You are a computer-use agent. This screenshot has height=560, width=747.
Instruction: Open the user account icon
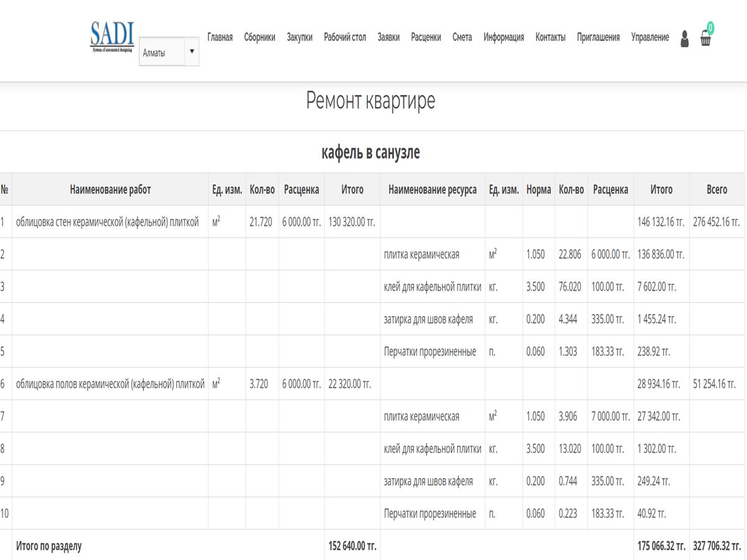684,39
